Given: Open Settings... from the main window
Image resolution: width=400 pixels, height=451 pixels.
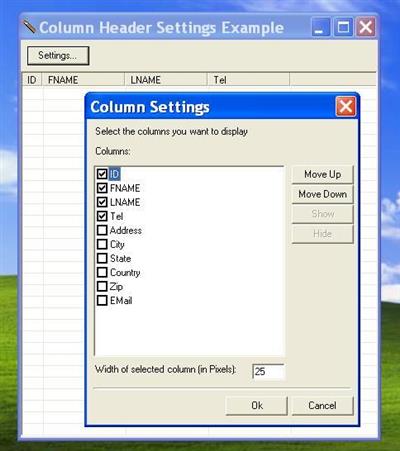Looking at the screenshot, I should click(58, 55).
